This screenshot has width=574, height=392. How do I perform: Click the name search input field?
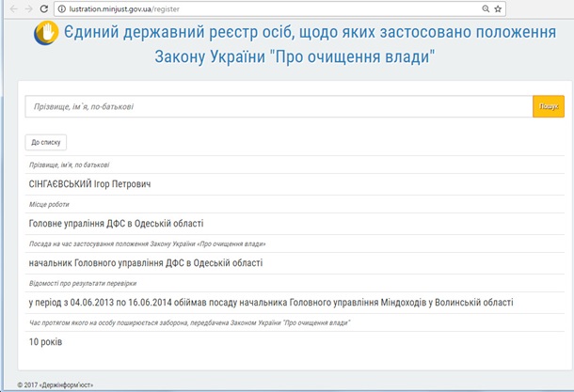[278, 106]
